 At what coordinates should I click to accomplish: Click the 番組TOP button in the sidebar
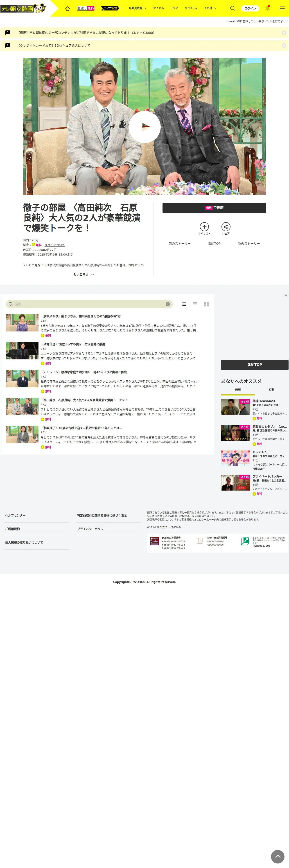point(255,365)
